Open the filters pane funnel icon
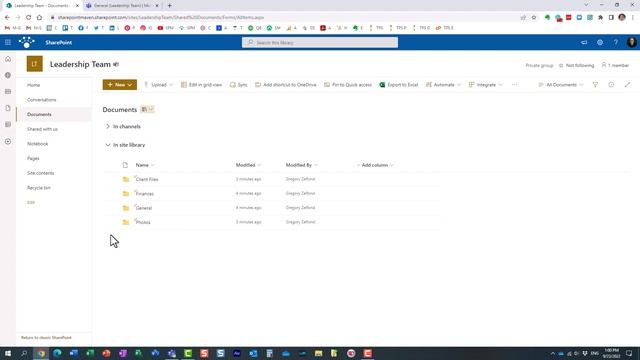The width and height of the screenshot is (640, 360). click(595, 85)
